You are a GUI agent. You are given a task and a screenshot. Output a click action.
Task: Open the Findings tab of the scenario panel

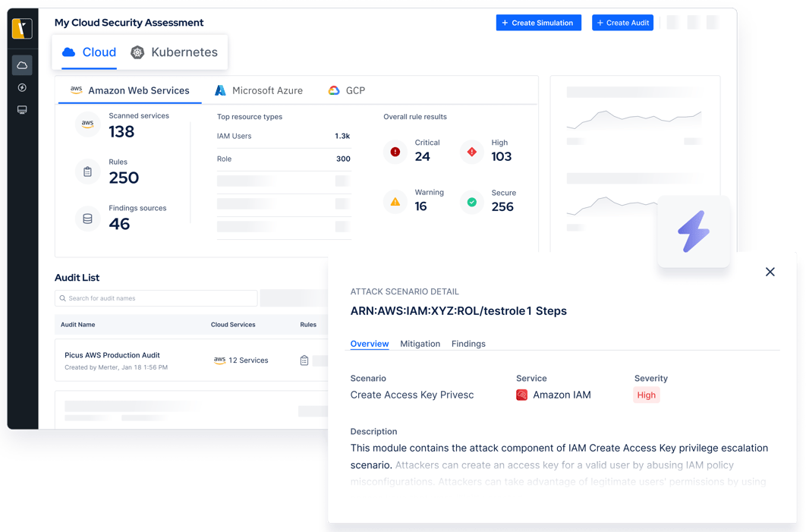click(x=468, y=344)
